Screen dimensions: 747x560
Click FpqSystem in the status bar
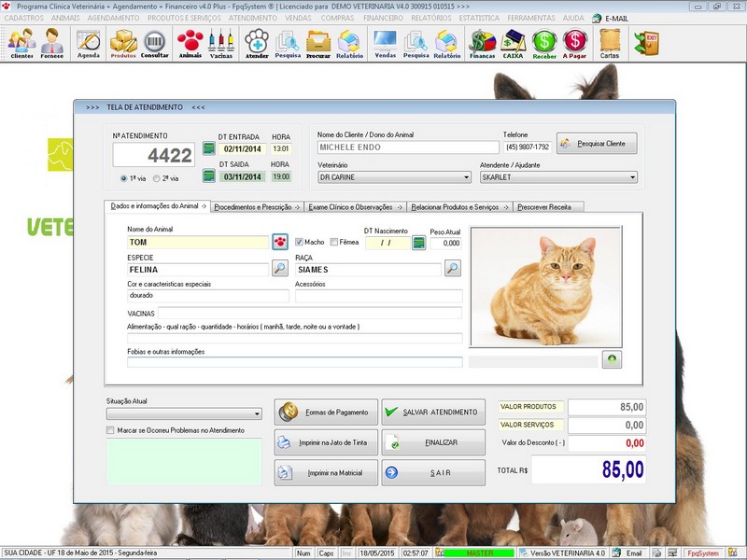coord(703,553)
